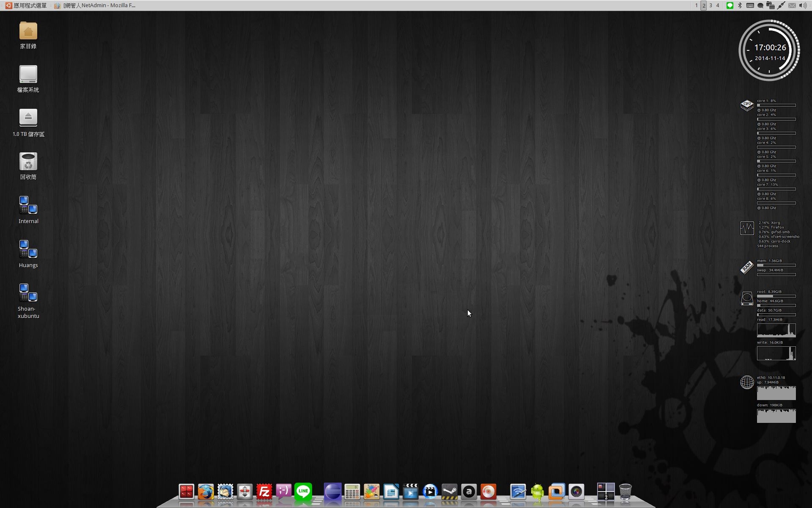Open the keyboard input method indicator
Image resolution: width=812 pixels, height=508 pixels.
coord(750,6)
